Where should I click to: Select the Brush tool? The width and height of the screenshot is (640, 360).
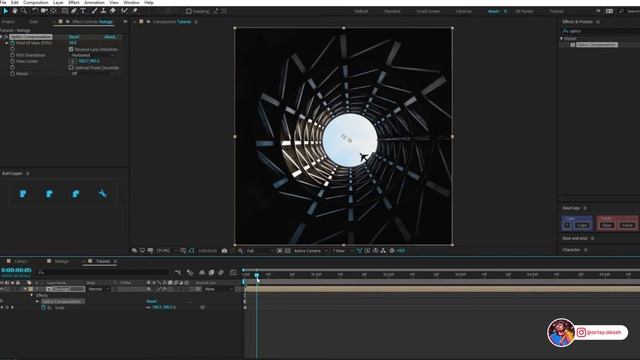94,11
